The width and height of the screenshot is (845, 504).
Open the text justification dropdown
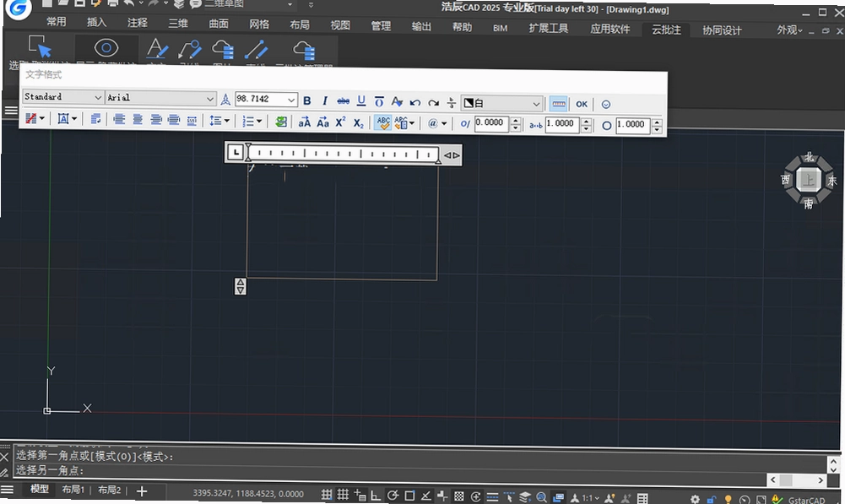pyautogui.click(x=68, y=119)
